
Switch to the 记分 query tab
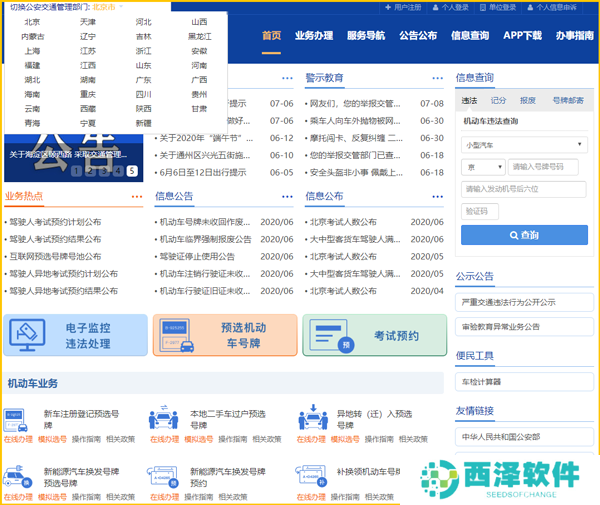(x=498, y=101)
